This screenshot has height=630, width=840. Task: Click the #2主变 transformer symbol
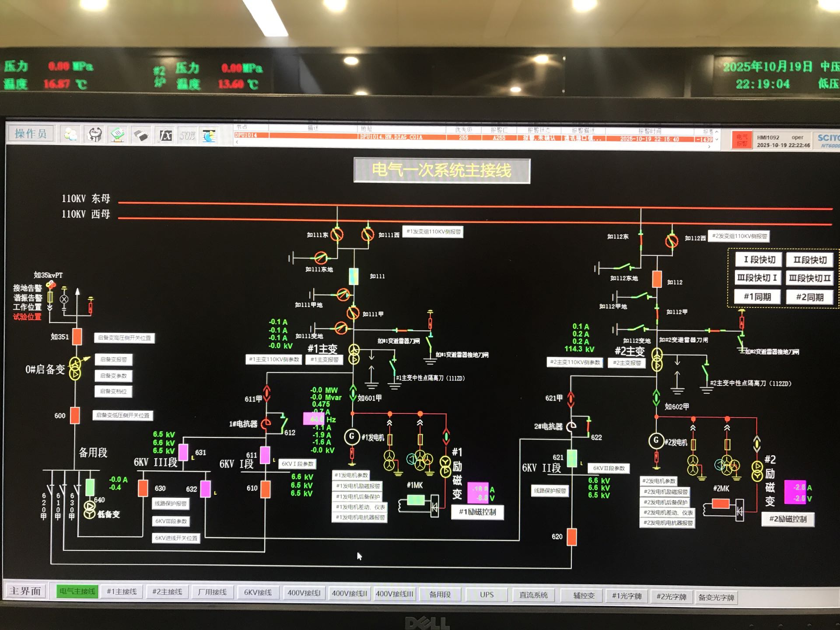tap(657, 359)
